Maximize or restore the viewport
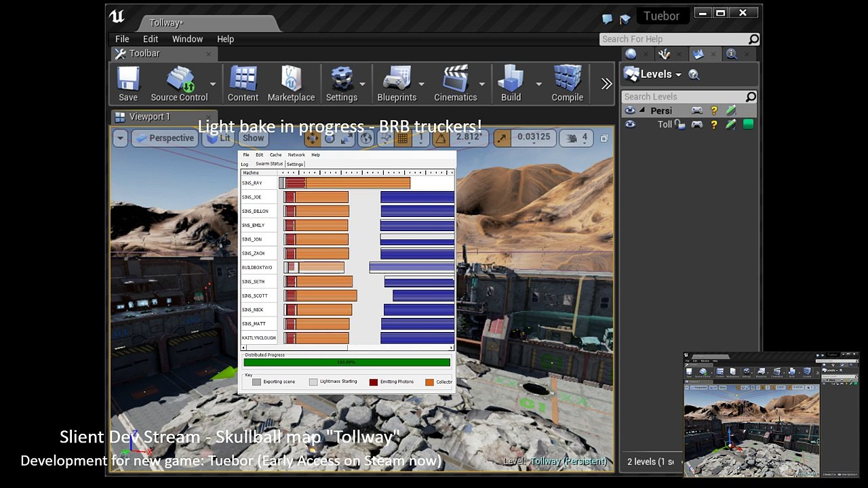The image size is (868, 488). point(604,138)
